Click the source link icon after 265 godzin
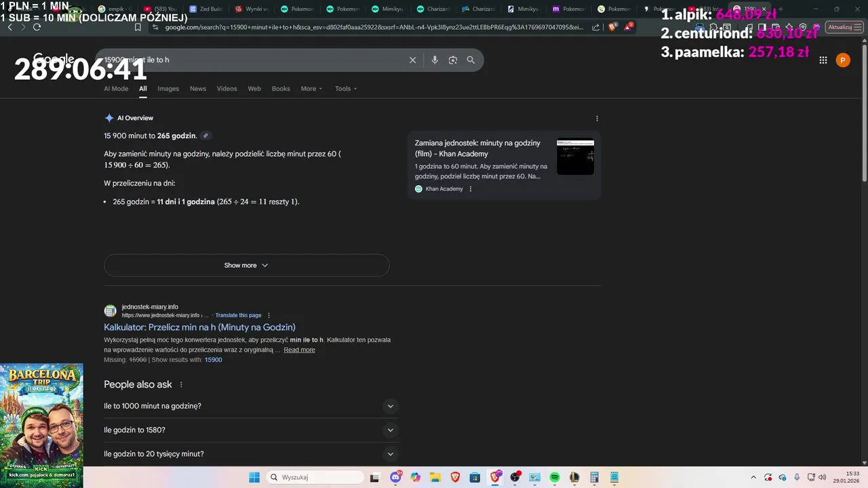The image size is (868, 488). tap(205, 136)
